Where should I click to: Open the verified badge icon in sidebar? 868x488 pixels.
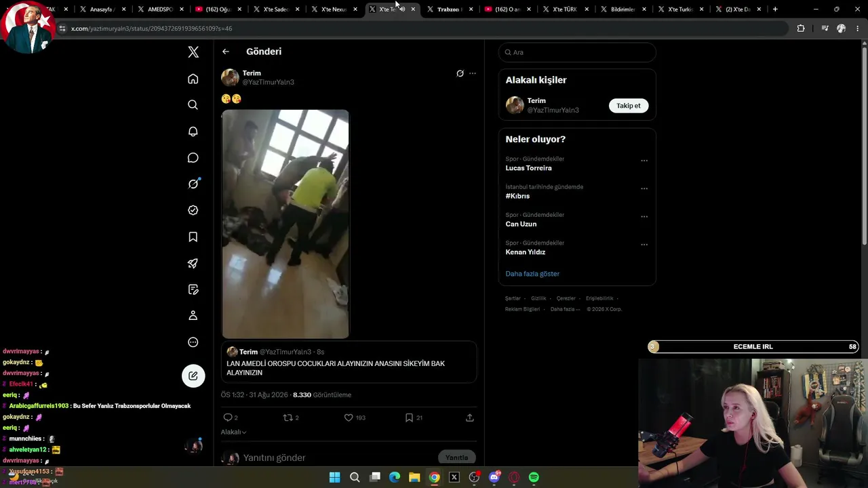pos(193,210)
